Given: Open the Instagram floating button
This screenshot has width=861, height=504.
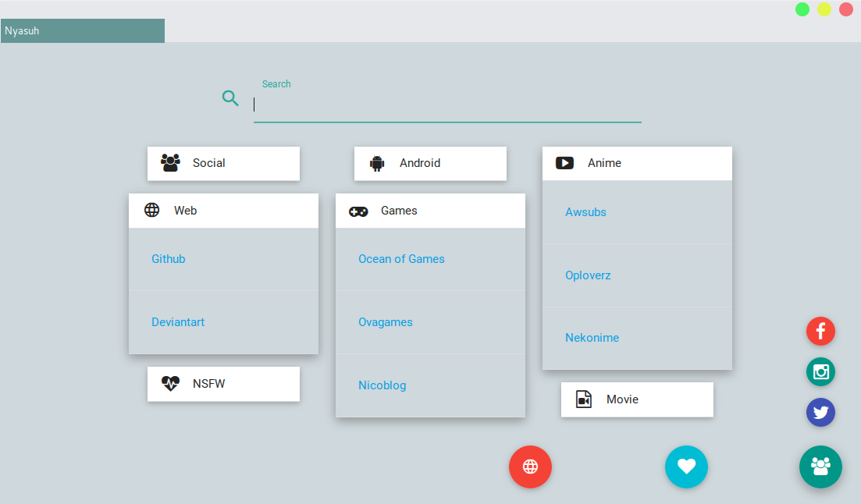Looking at the screenshot, I should [x=820, y=372].
